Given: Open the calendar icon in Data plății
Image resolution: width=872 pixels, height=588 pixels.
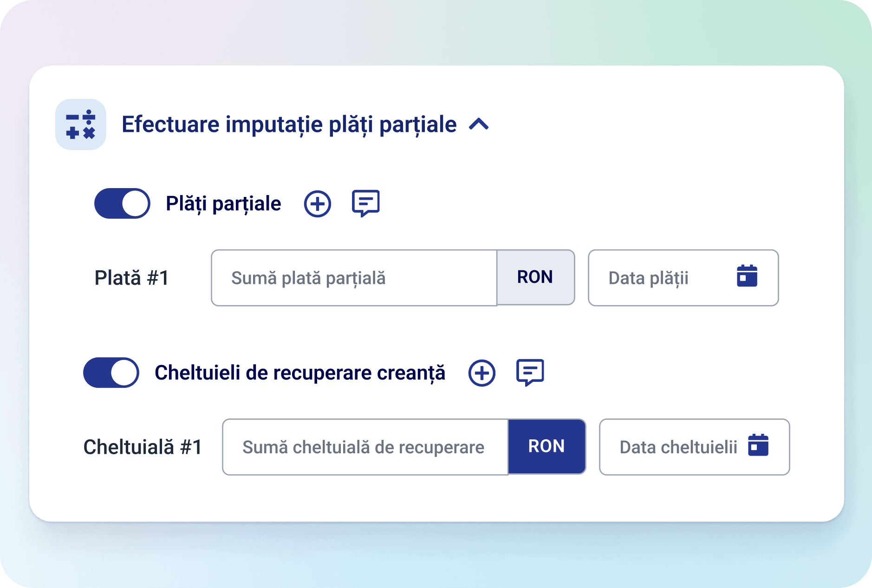Looking at the screenshot, I should [x=747, y=276].
